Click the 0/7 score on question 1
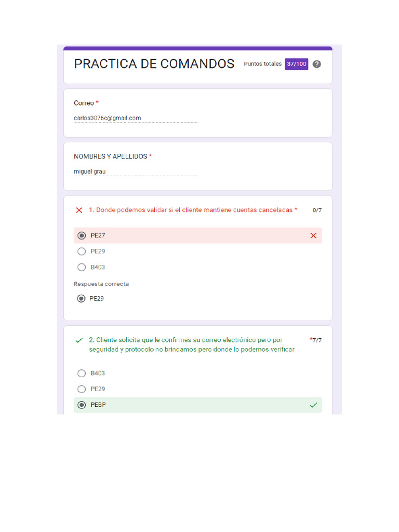The image size is (399, 532). point(317,210)
